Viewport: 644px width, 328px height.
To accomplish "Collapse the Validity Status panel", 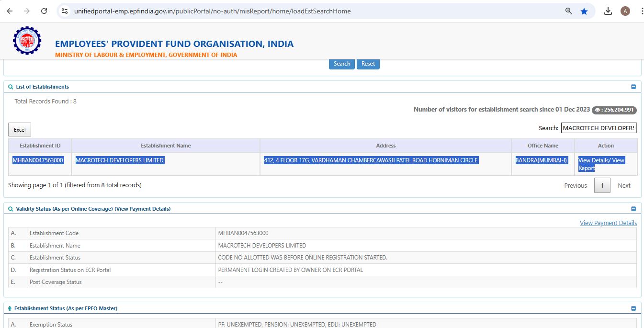I will tap(633, 209).
